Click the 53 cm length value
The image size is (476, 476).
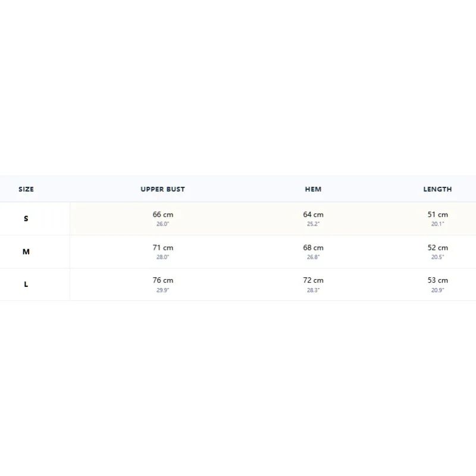tap(437, 280)
